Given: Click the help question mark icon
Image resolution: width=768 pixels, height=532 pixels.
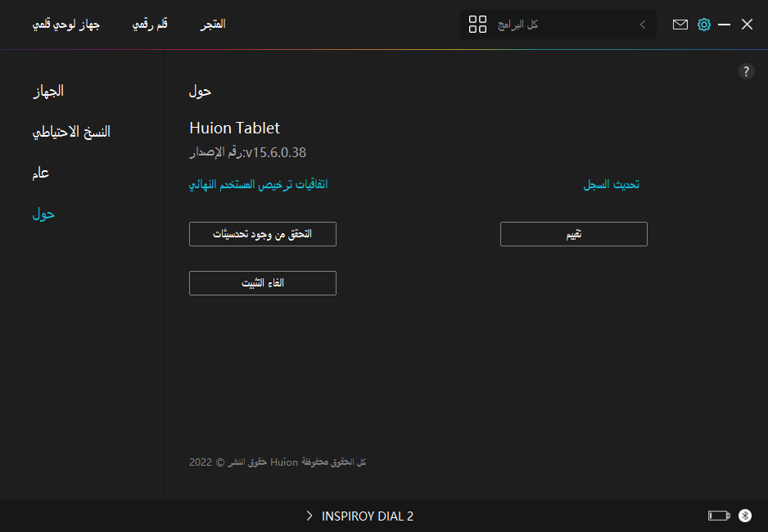Looking at the screenshot, I should pos(746,71).
